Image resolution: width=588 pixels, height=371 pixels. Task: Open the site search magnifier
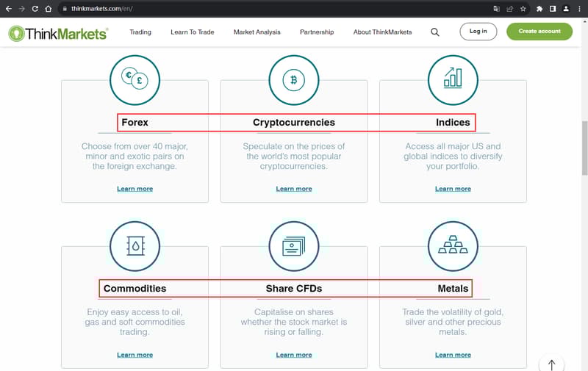pos(435,32)
